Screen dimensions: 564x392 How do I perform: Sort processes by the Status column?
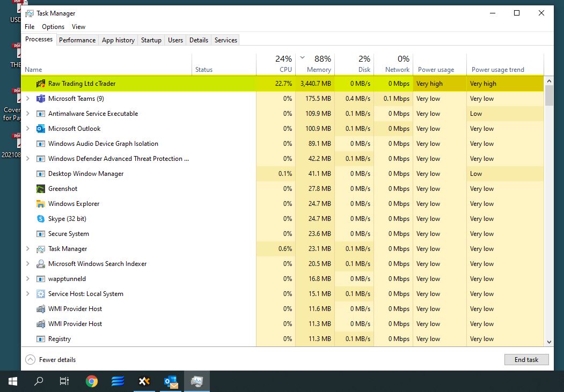tap(224, 65)
